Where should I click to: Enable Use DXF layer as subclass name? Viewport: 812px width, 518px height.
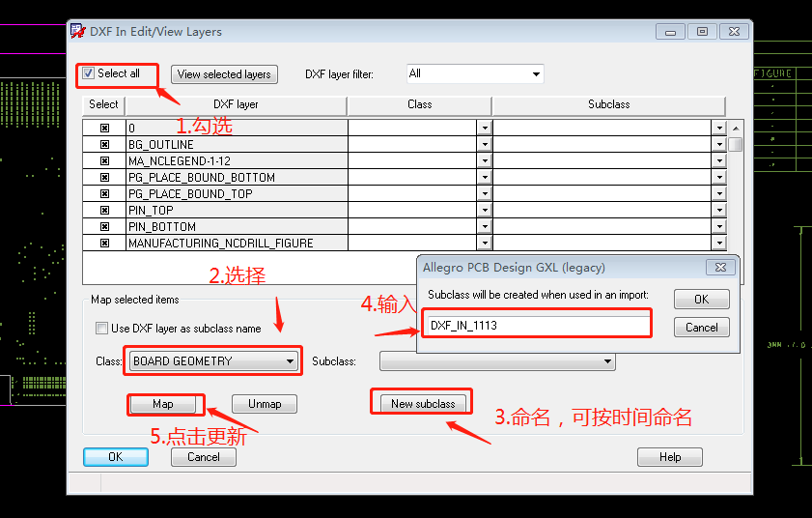(101, 329)
